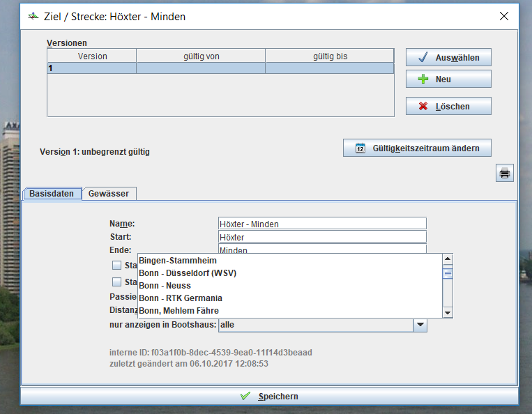Open the Basisdaten tab
The image size is (532, 414).
pos(52,194)
